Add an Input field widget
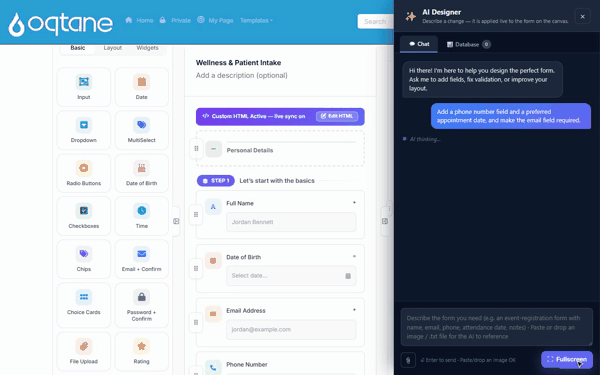600x375 pixels. tap(84, 87)
